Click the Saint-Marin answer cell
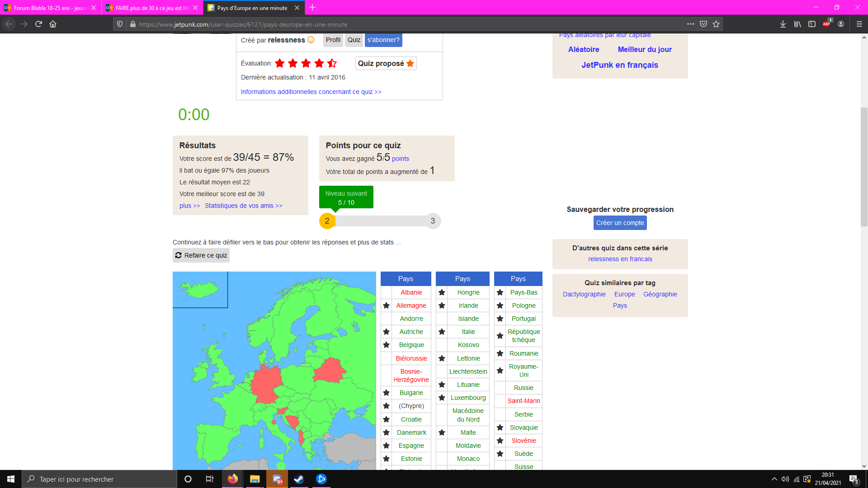This screenshot has height=488, width=868. pos(524,401)
